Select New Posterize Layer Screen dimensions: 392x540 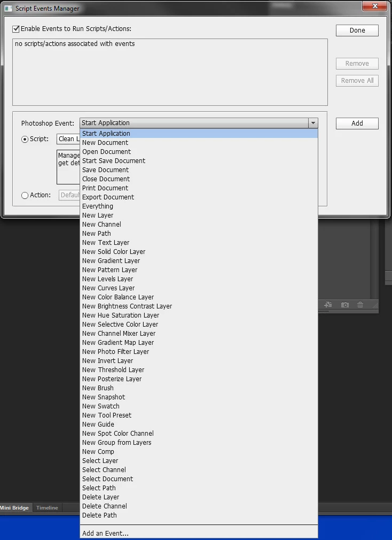199,379
